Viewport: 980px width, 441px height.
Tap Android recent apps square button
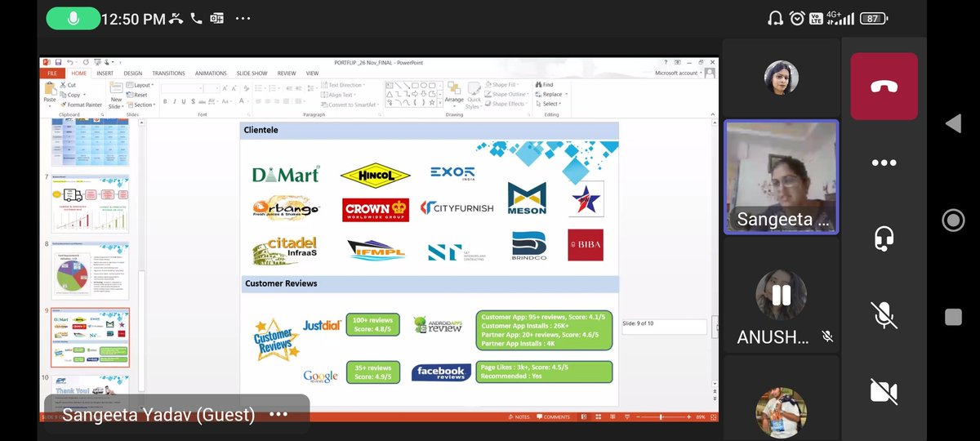click(953, 316)
